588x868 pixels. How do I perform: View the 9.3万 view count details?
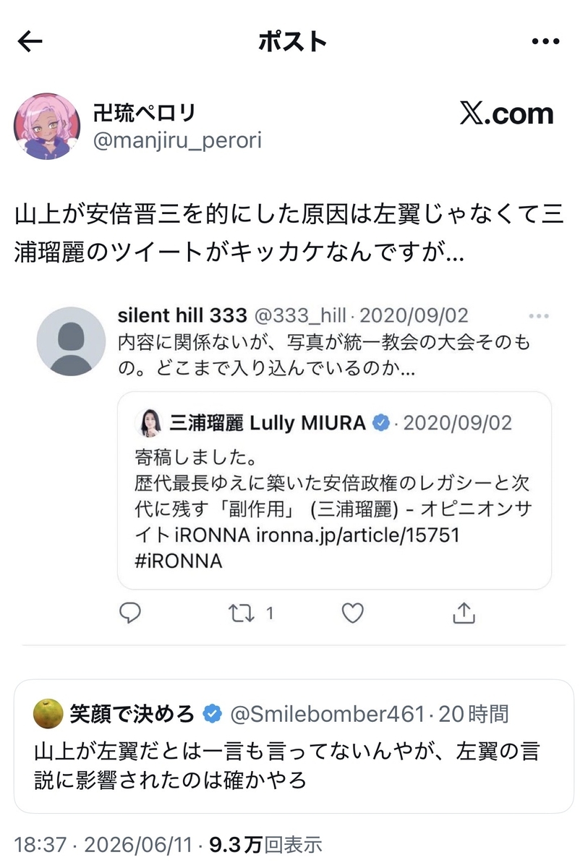click(265, 844)
